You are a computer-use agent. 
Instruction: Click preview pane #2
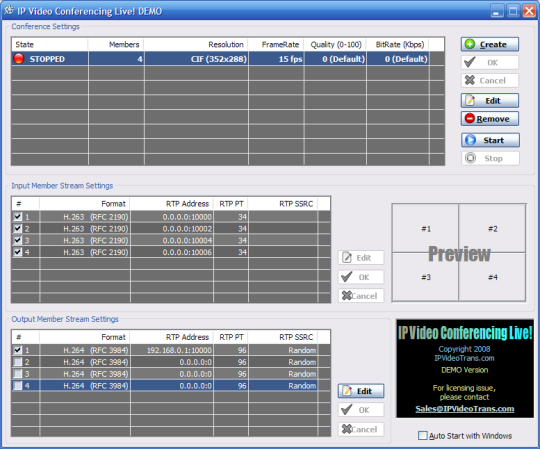492,229
